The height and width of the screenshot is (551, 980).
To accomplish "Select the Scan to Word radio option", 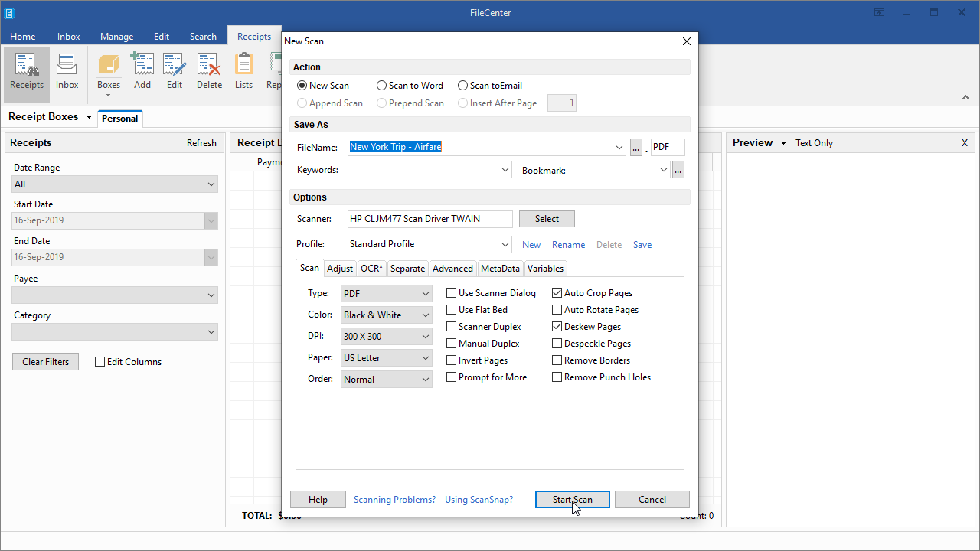I will click(x=382, y=86).
